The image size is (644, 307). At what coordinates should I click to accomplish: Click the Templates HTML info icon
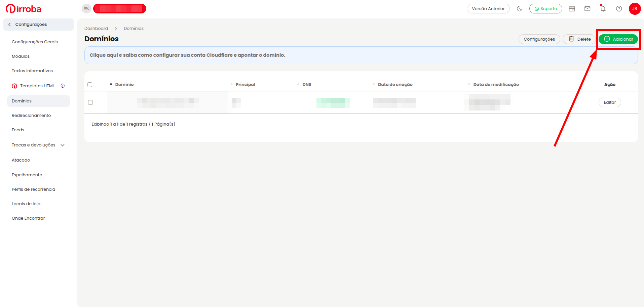63,86
